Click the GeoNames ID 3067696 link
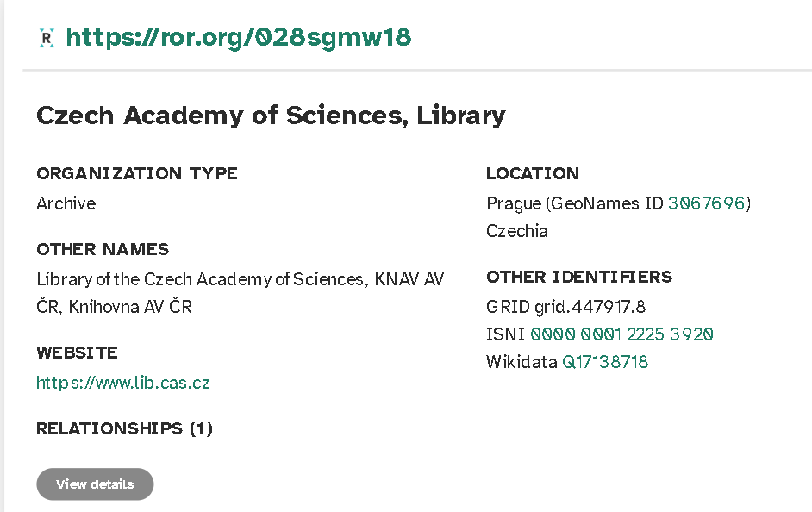Viewport: 812px width, 512px height. coord(706,203)
